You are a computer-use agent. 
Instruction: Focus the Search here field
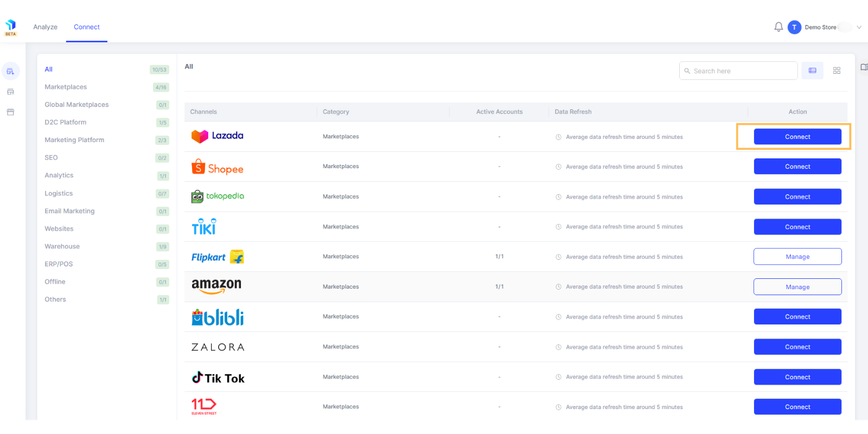[x=738, y=71]
